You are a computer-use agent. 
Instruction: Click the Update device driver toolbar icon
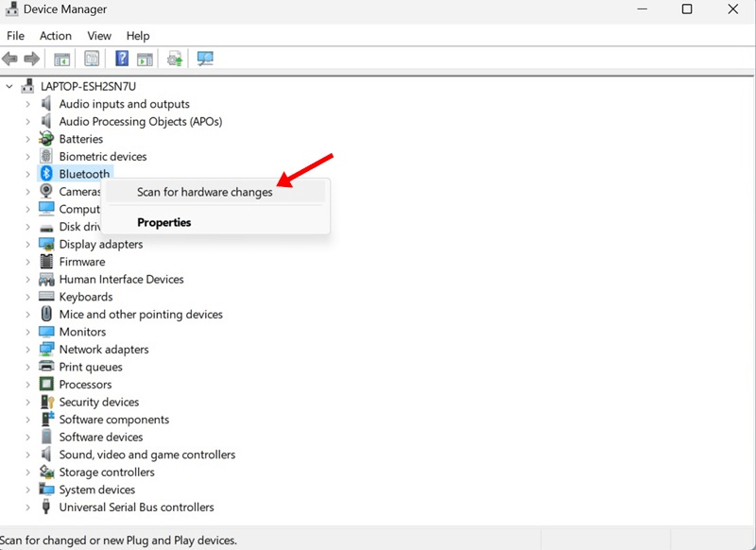(x=175, y=59)
